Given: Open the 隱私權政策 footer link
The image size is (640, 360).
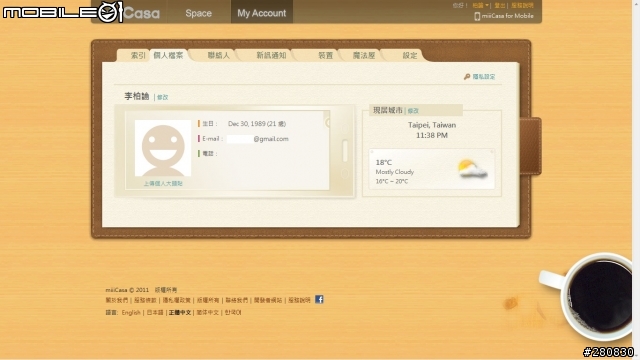Looking at the screenshot, I should pyautogui.click(x=177, y=300).
